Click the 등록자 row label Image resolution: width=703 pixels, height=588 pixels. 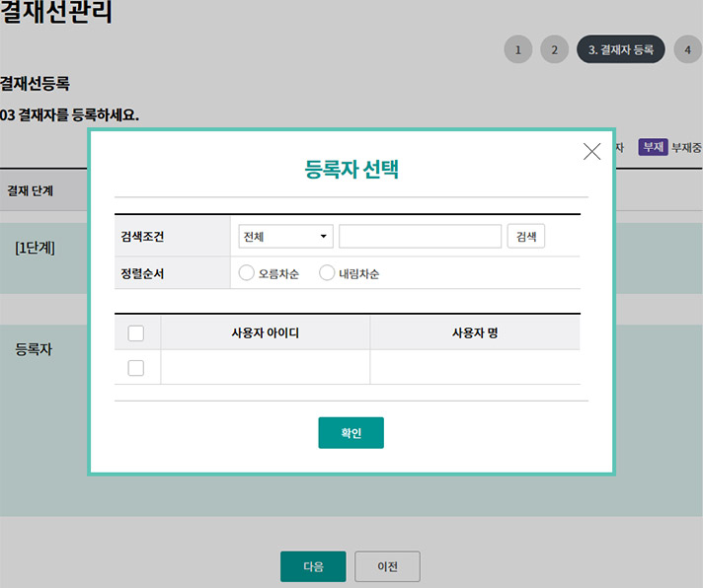tap(33, 349)
